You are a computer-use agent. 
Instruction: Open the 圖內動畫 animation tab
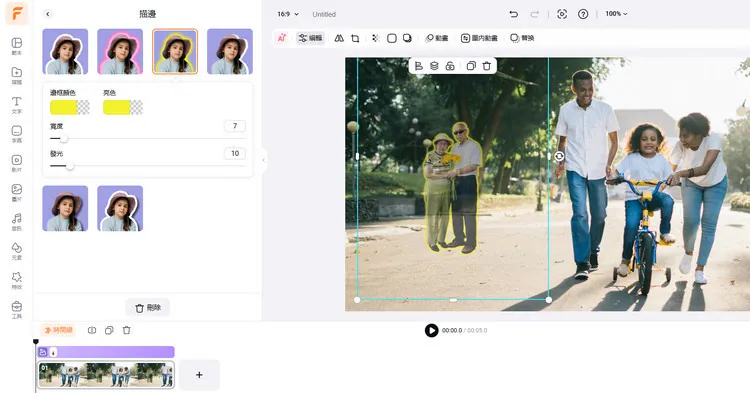click(x=479, y=38)
